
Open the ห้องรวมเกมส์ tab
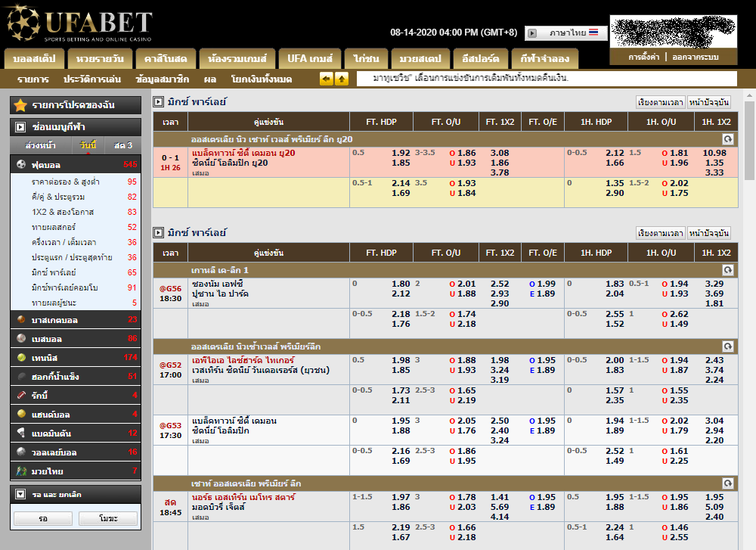[237, 59]
